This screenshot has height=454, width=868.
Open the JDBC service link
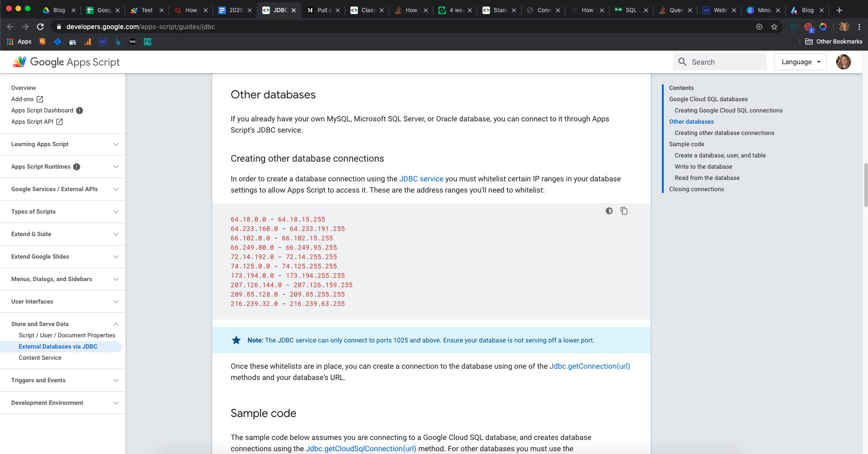point(421,179)
